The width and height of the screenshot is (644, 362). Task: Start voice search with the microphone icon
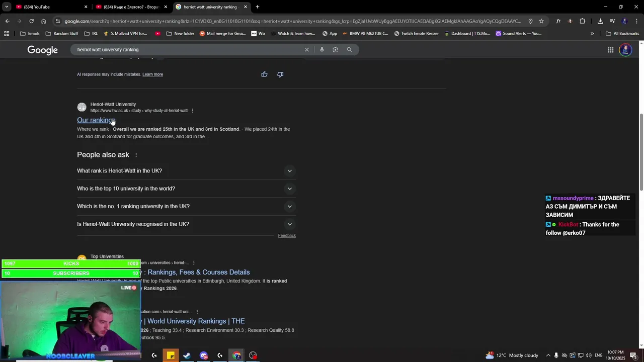pos(321,49)
